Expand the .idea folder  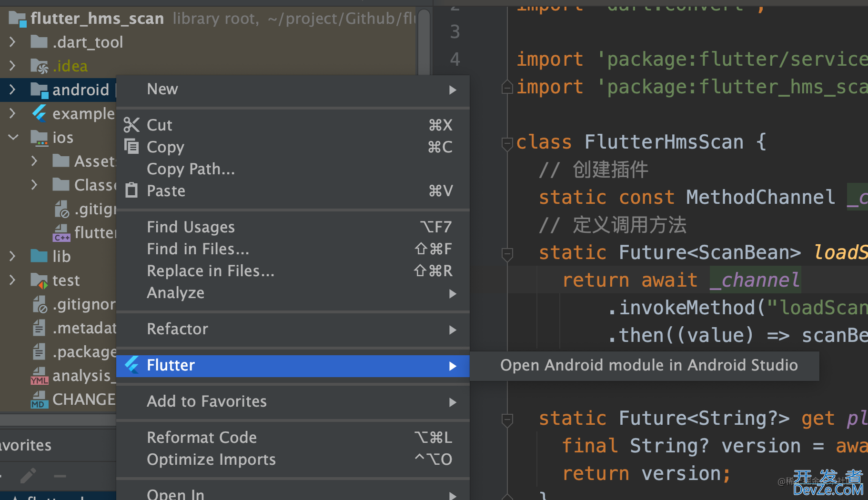(x=13, y=66)
